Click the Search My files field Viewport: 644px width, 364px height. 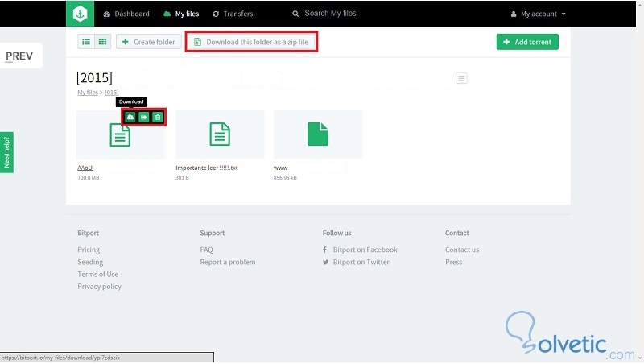[330, 14]
